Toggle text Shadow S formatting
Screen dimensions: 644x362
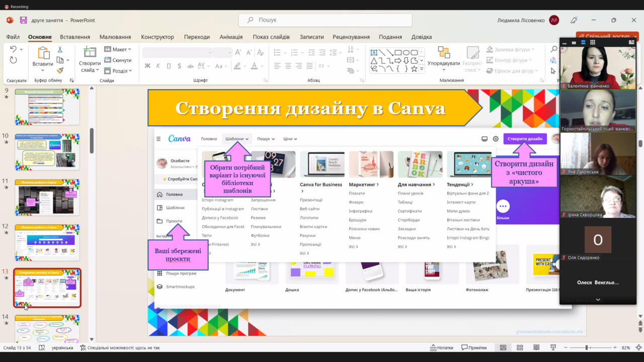[x=179, y=66]
